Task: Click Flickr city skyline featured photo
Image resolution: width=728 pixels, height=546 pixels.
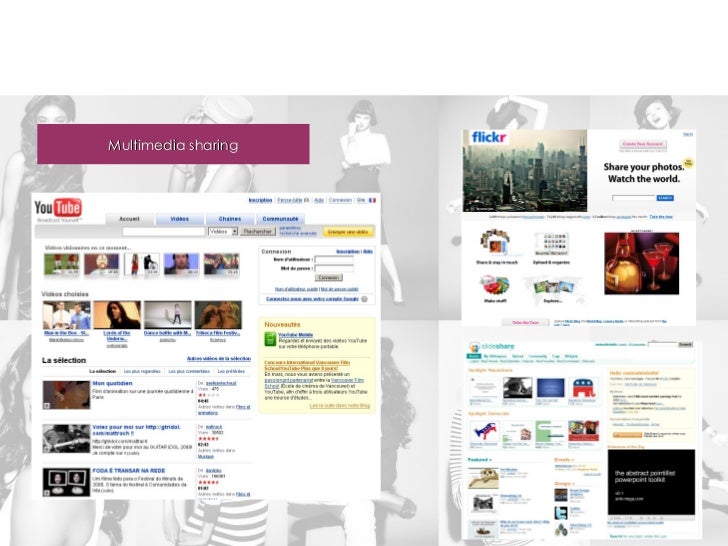Action: click(525, 171)
